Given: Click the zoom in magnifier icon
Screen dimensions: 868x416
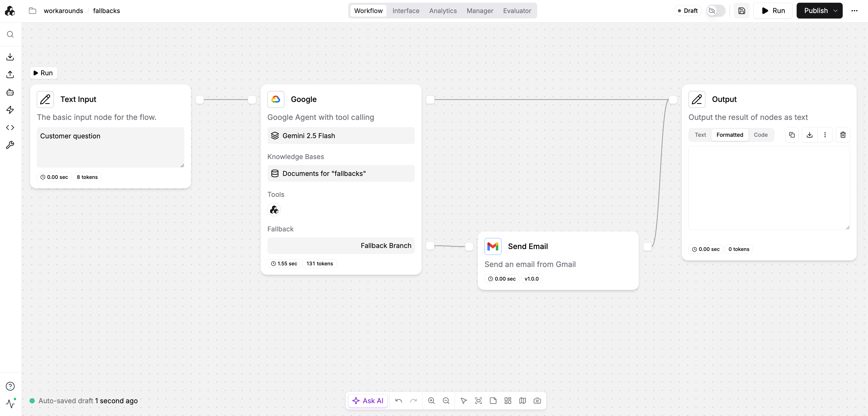Looking at the screenshot, I should [x=431, y=401].
